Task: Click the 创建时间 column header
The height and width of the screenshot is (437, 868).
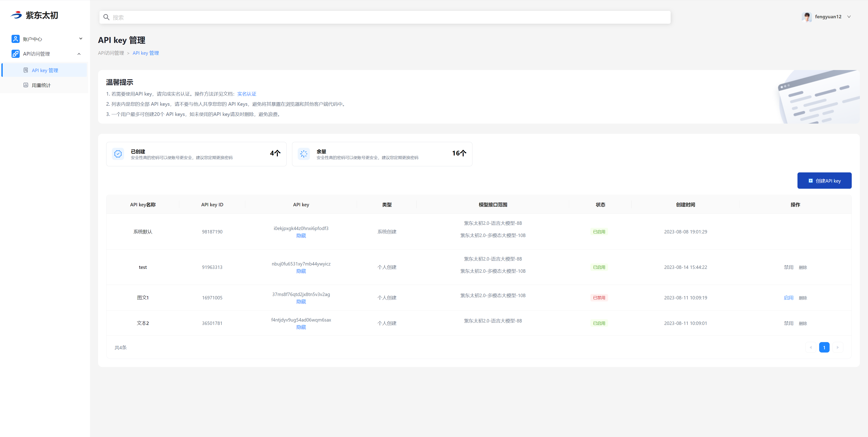Action: coord(686,205)
